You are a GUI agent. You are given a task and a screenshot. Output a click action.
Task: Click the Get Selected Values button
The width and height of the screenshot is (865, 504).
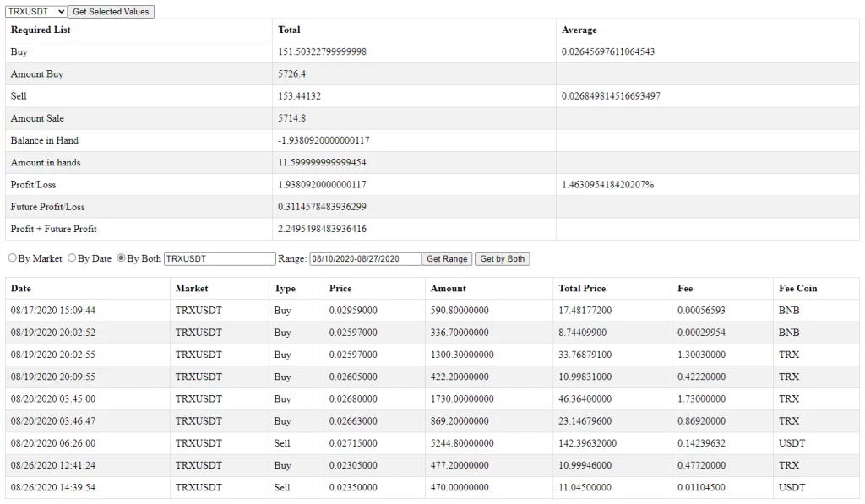pyautogui.click(x=111, y=12)
